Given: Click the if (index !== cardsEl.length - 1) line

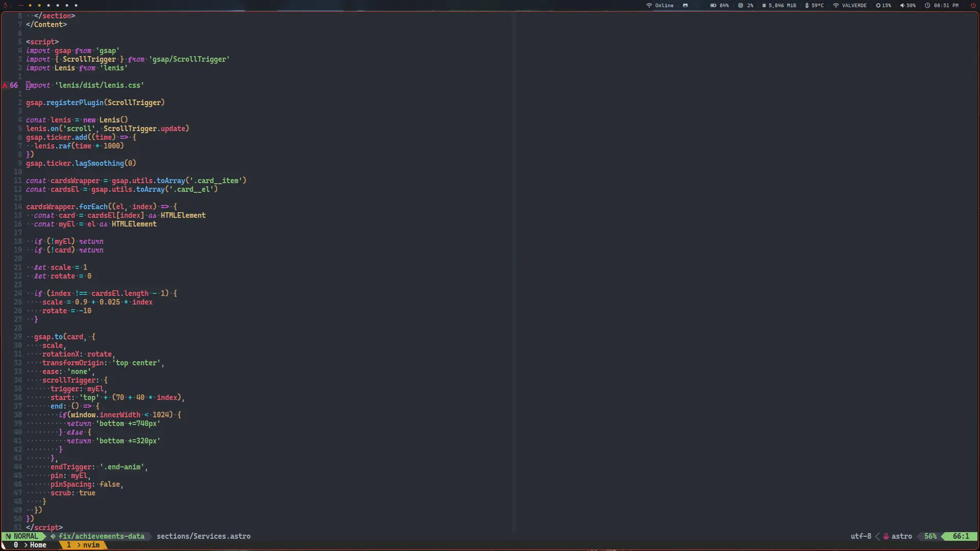Looking at the screenshot, I should [106, 293].
